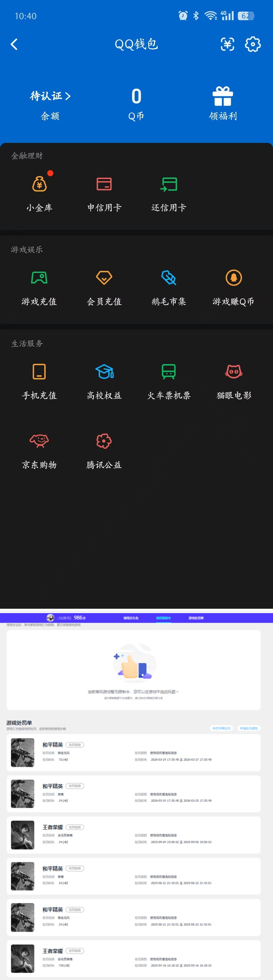Tap 当前常玩游戏暂无限制令 message
273x980 pixels.
pyautogui.click(x=133, y=692)
